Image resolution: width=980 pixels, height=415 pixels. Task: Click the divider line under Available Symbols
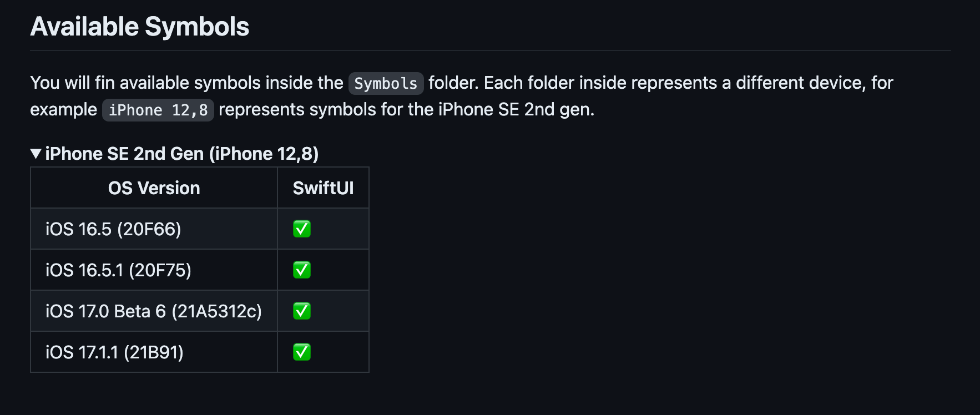[491, 50]
